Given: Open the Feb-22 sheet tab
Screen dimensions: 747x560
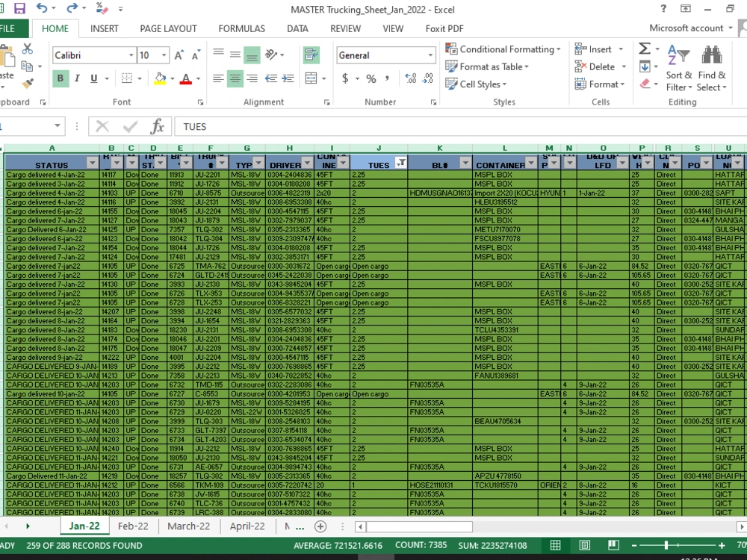Looking at the screenshot, I should tap(133, 526).
